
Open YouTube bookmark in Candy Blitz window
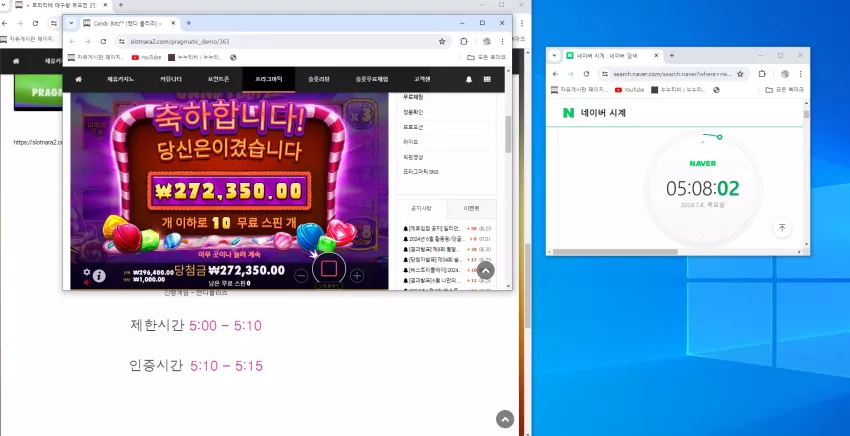pos(146,57)
